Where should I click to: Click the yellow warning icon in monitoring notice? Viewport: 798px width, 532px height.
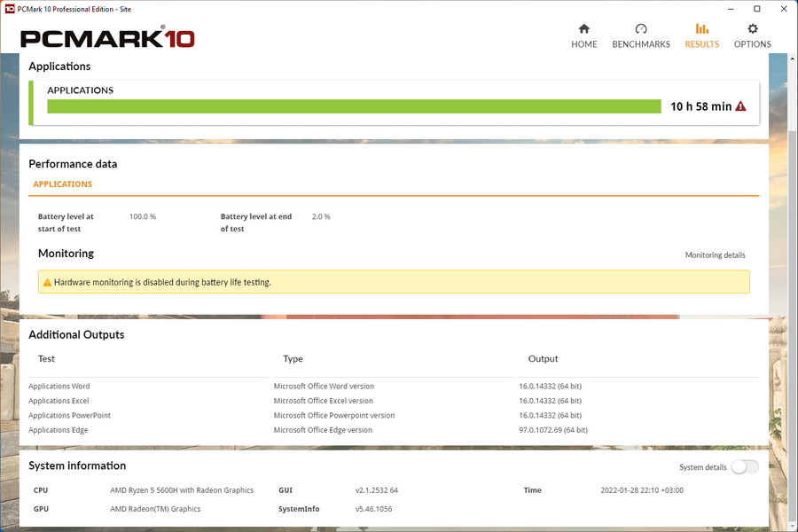tap(47, 283)
